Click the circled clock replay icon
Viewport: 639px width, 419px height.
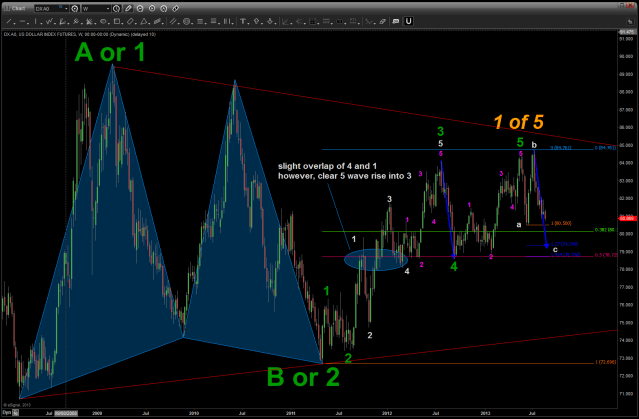coord(163,8)
